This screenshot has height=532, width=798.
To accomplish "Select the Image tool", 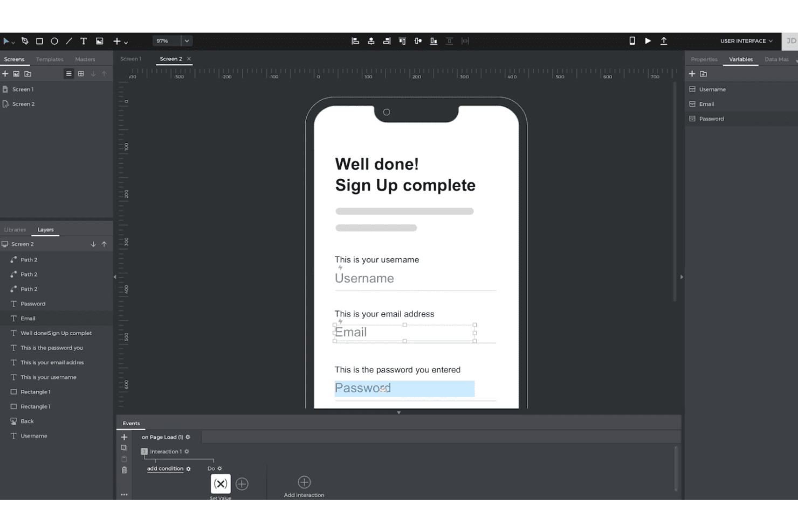I will pos(100,41).
